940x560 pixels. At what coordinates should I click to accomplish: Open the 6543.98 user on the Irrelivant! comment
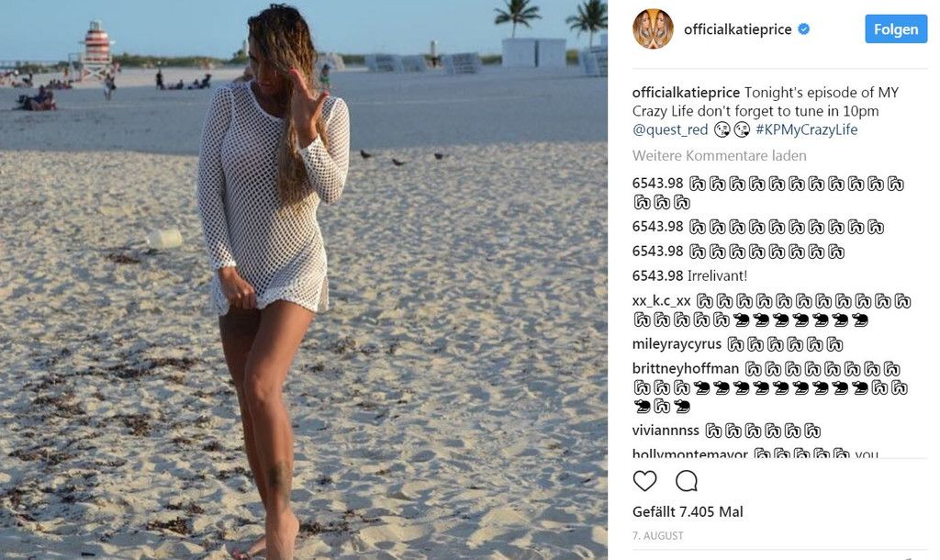657,275
